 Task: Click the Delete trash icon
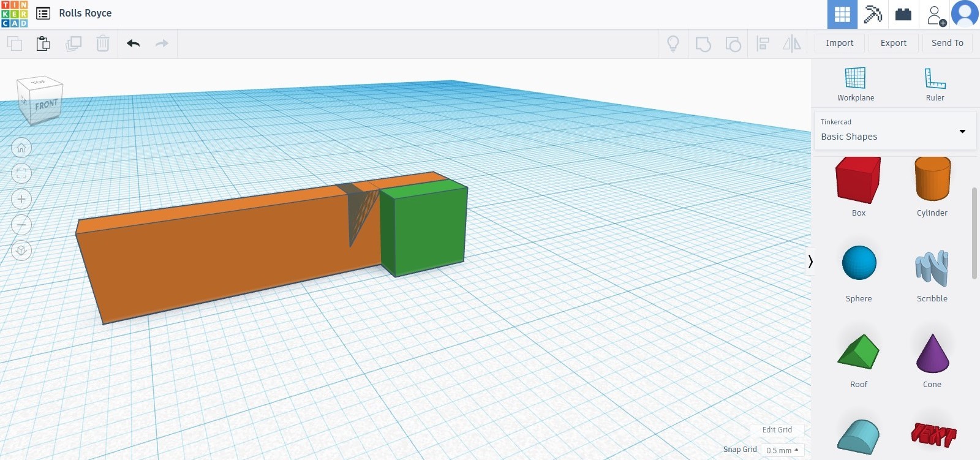click(103, 43)
